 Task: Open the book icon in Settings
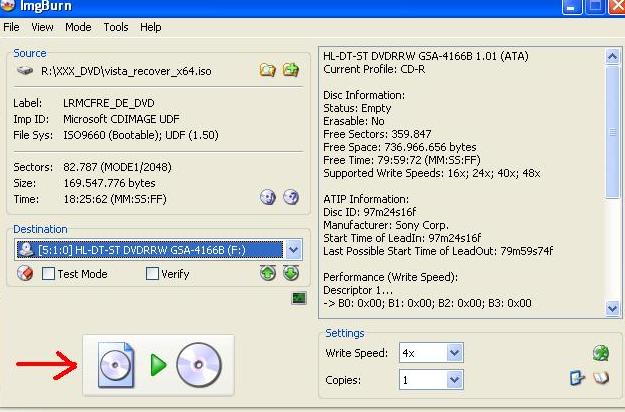pos(601,377)
